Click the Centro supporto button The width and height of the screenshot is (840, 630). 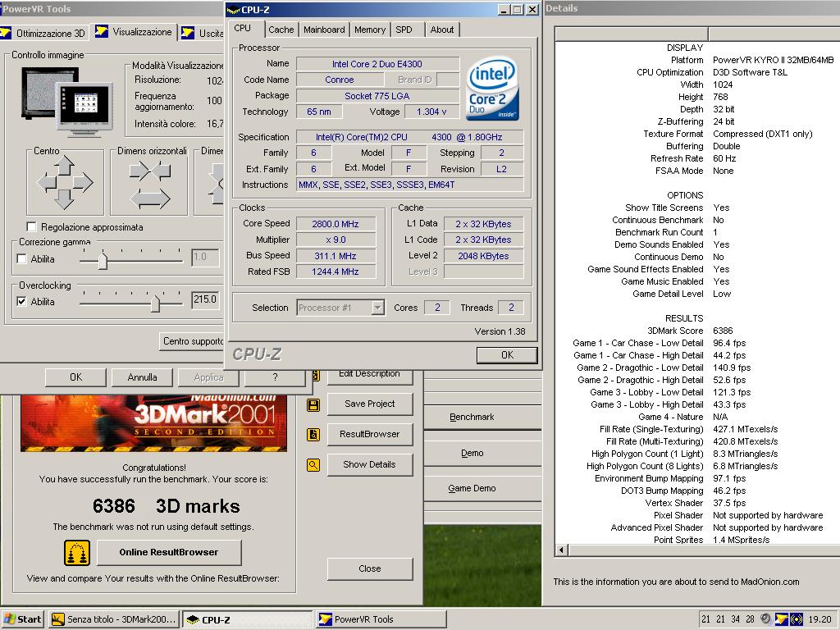(192, 341)
